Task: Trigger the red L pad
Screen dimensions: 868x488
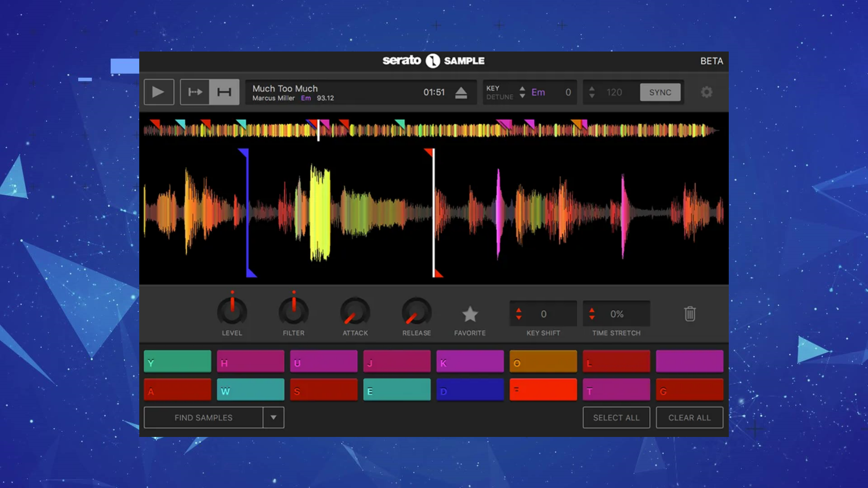Action: (617, 361)
